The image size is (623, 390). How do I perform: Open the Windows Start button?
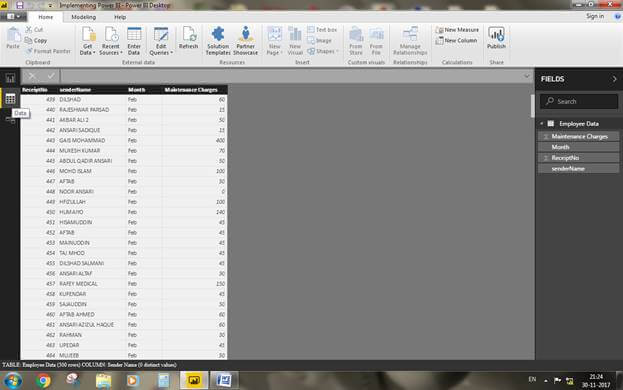point(13,380)
